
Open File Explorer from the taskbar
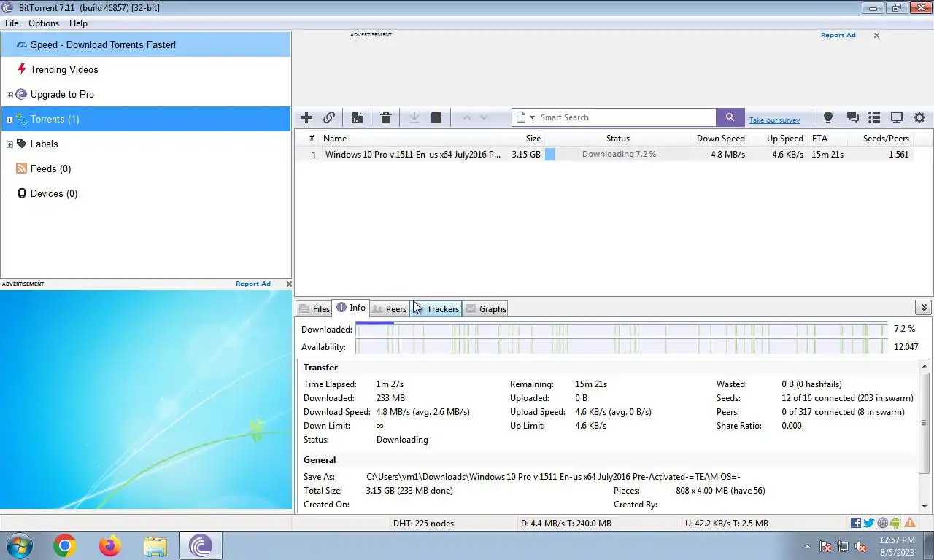tap(155, 545)
